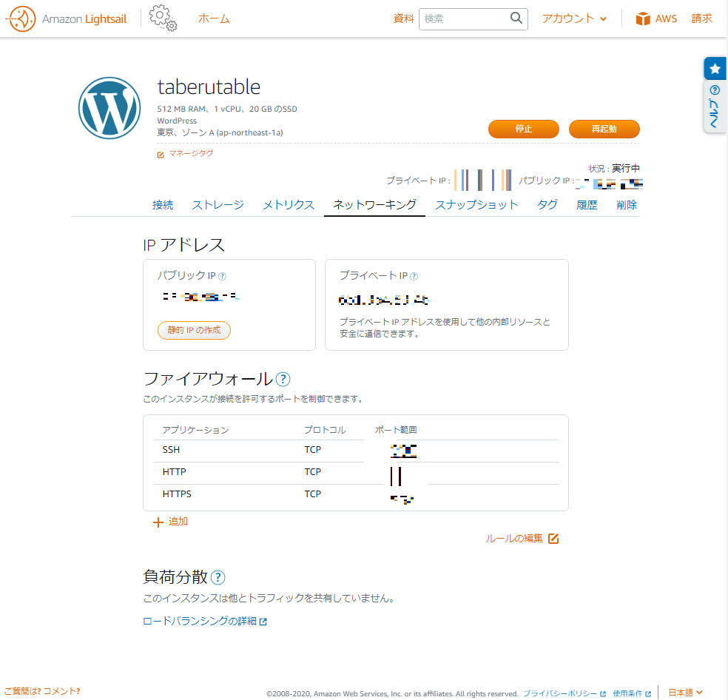Click the 停止 stop button
The width and height of the screenshot is (728, 700).
pos(524,129)
